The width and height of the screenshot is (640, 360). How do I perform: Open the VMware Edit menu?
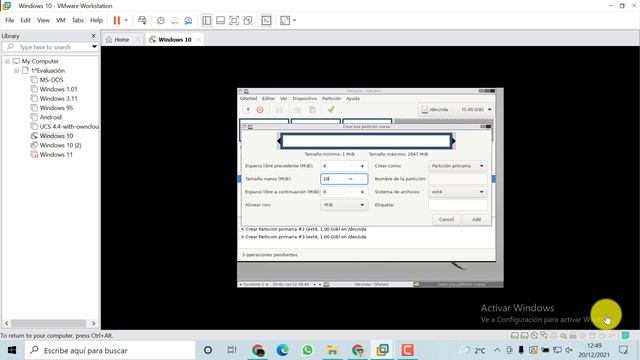tap(26, 20)
